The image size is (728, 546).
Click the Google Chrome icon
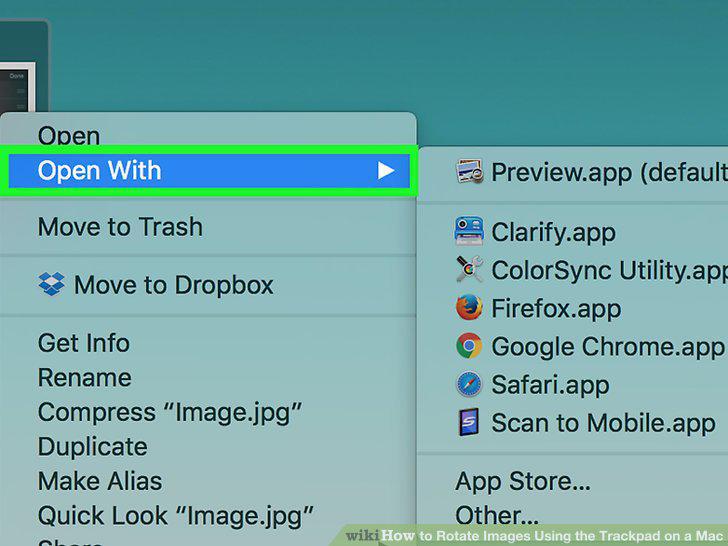(469, 345)
